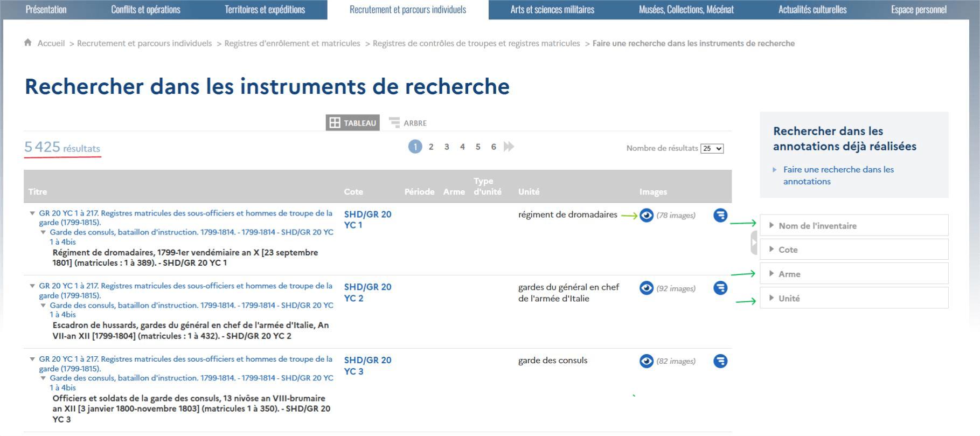This screenshot has width=980, height=436.
Task: Open image viewer for garde des consuls row
Action: pos(646,361)
